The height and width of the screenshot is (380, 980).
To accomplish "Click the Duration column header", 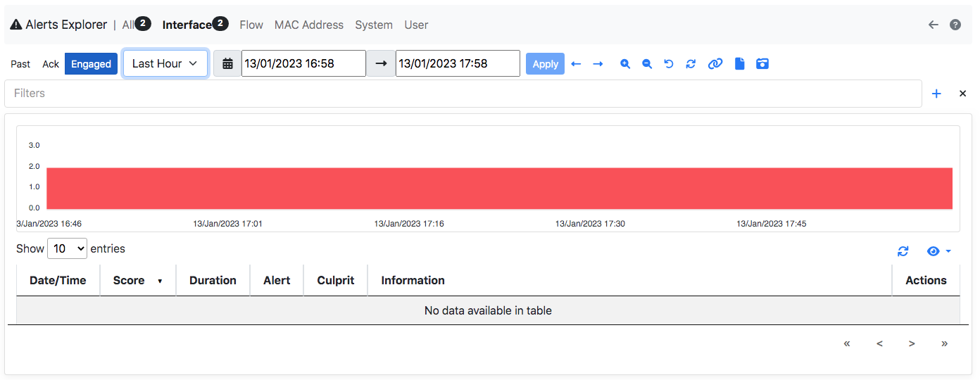I will [213, 280].
